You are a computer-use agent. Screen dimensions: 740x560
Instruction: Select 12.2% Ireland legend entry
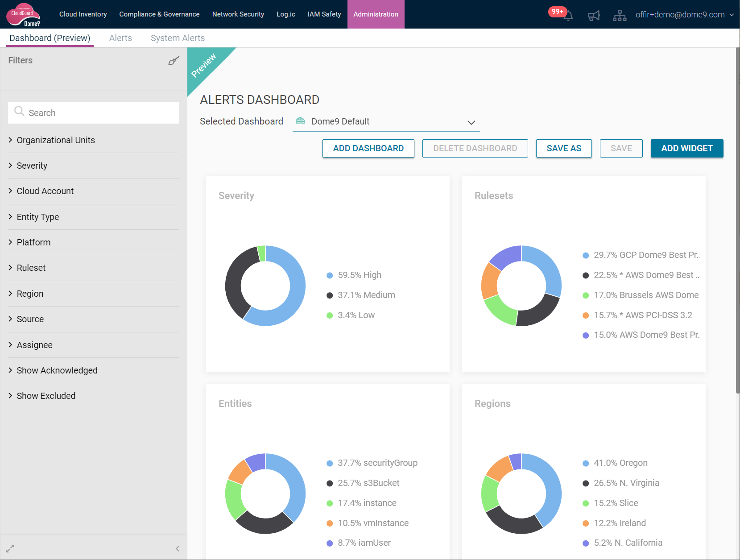(614, 523)
